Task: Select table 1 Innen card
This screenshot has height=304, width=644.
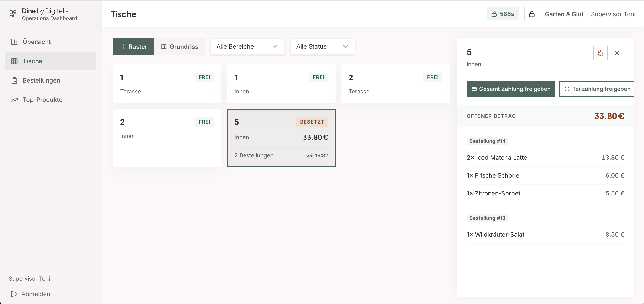Action: [281, 84]
